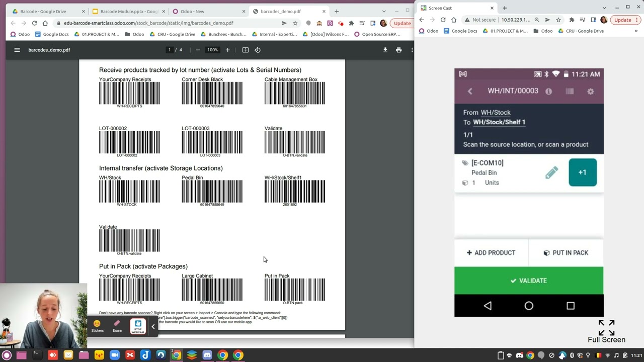Open CRU - Google Drive bookmark in right browser

pos(580,31)
